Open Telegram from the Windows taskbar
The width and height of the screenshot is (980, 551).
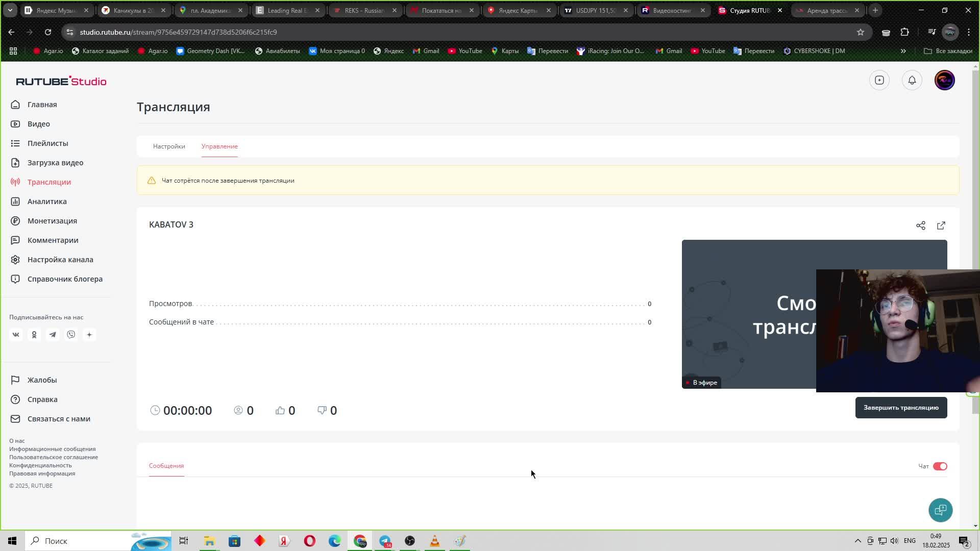click(x=385, y=541)
